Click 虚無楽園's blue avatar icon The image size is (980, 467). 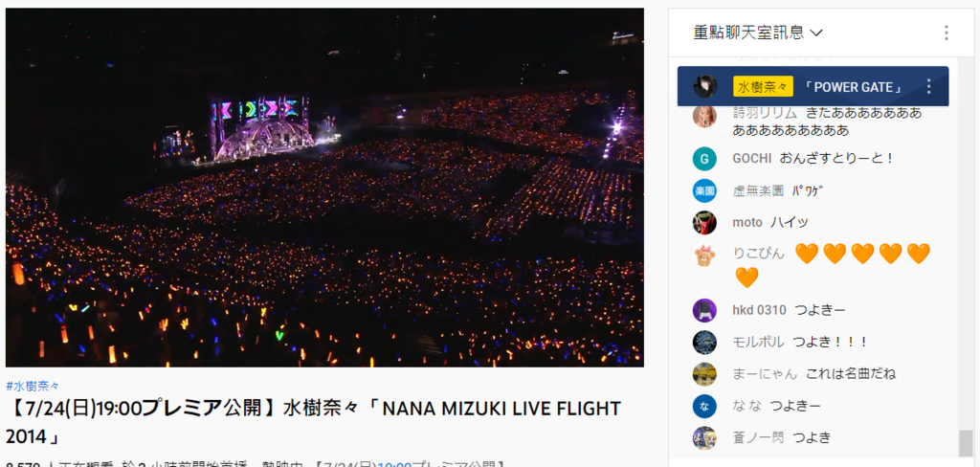pos(704,190)
